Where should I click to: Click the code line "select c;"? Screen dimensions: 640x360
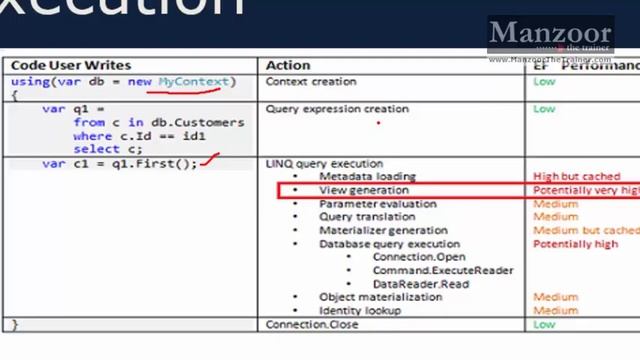(108, 149)
